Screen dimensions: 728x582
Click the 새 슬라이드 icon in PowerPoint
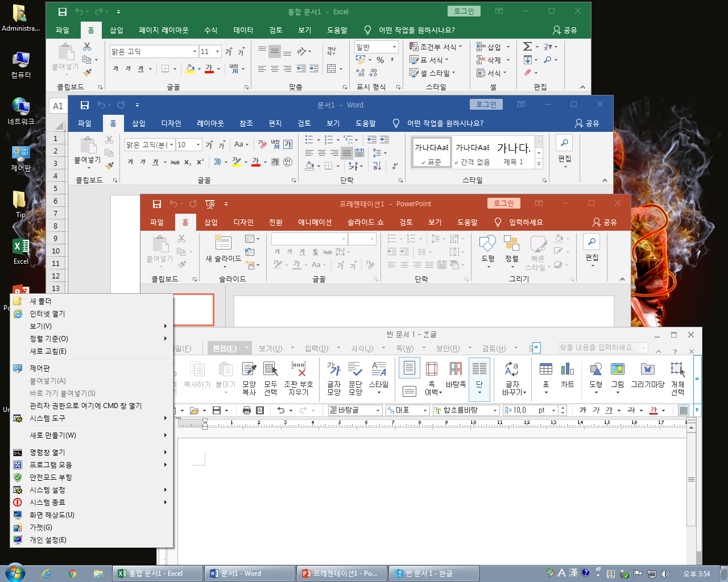[x=223, y=243]
